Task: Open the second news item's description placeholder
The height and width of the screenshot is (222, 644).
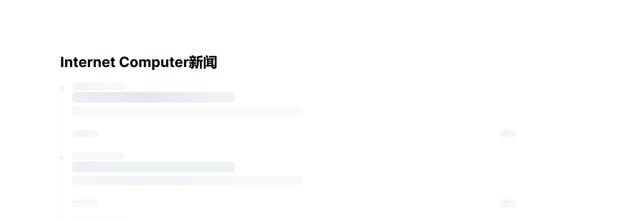Action: [x=187, y=180]
